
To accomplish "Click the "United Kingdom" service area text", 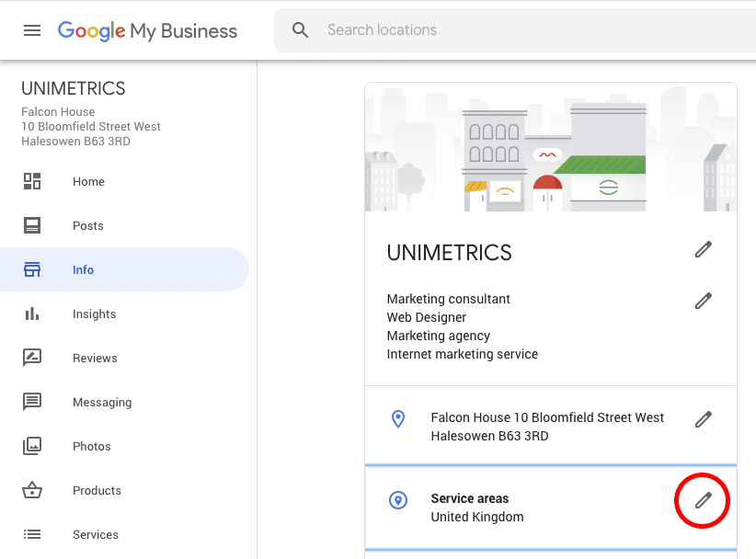I will [x=477, y=517].
